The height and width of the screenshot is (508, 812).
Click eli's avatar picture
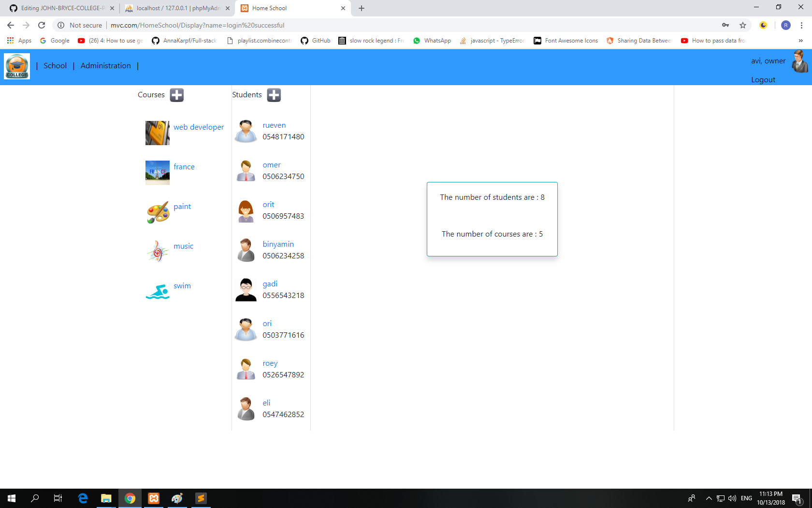(246, 409)
